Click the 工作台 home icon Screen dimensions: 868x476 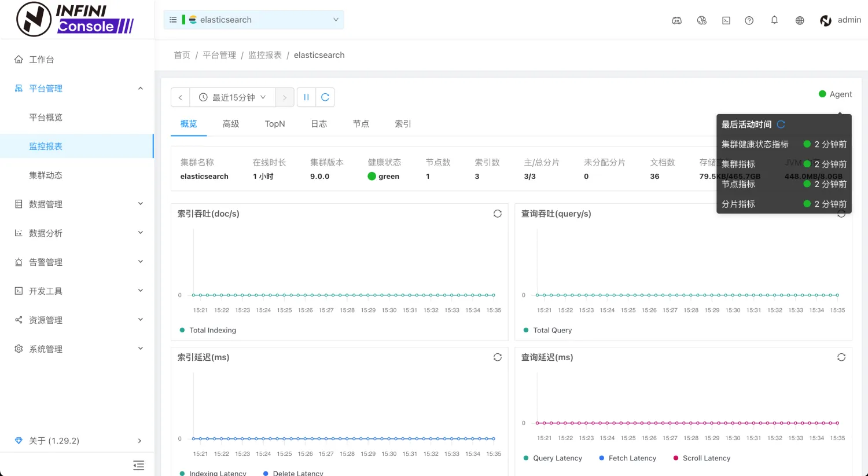pos(19,59)
